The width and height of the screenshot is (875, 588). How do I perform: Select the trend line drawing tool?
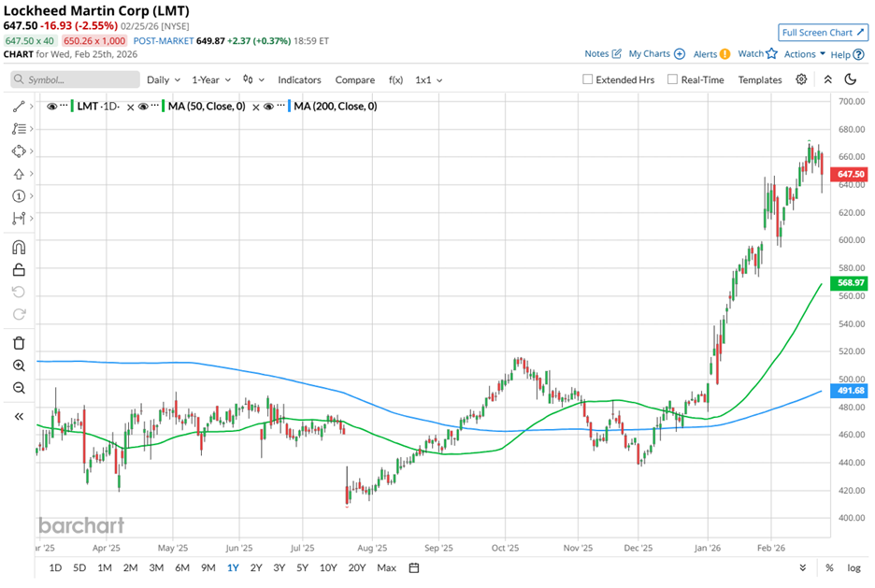click(x=18, y=107)
